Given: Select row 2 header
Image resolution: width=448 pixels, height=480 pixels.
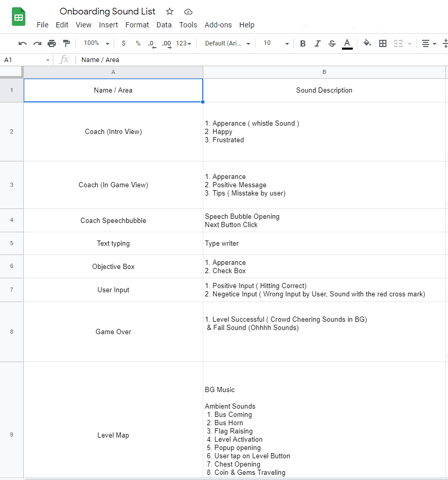Looking at the screenshot, I should (x=11, y=131).
